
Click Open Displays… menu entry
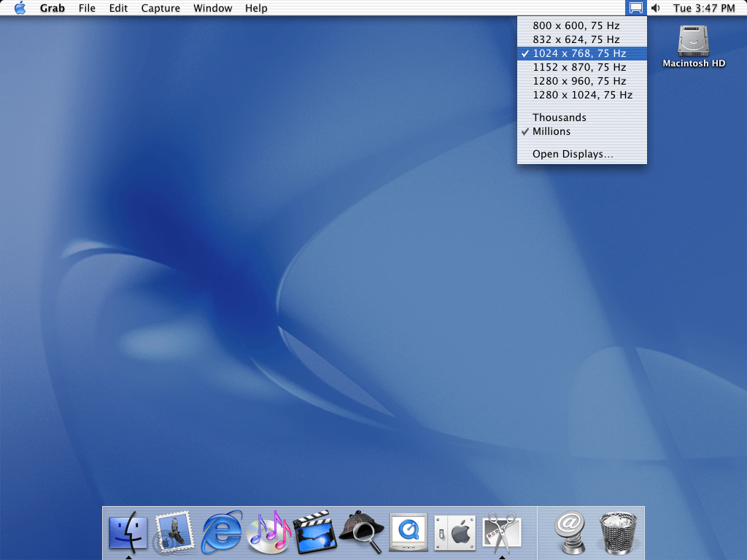coord(573,154)
